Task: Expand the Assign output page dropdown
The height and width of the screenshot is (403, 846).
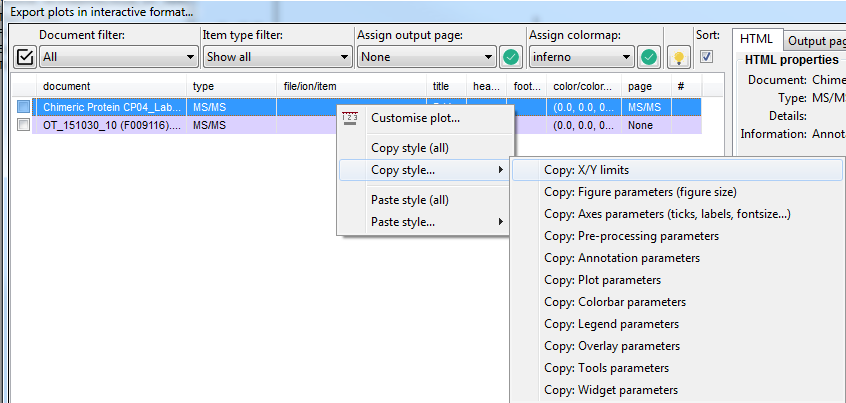Action: (426, 57)
